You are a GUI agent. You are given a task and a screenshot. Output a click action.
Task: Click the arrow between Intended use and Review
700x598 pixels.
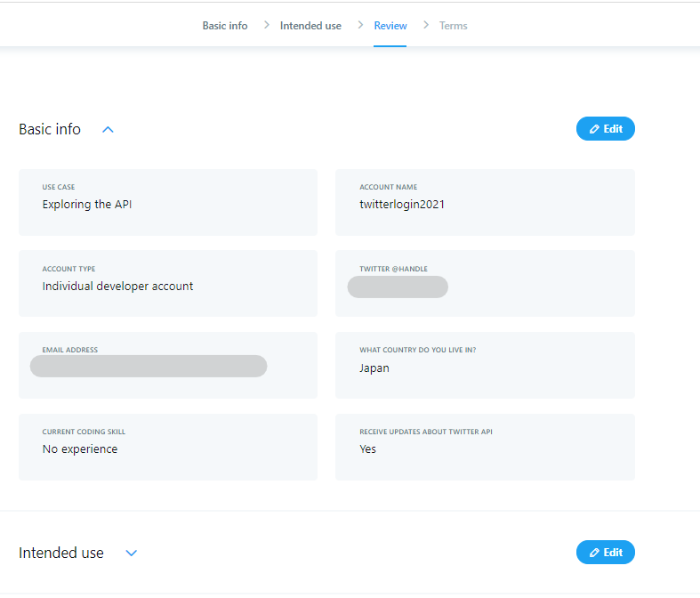(360, 25)
